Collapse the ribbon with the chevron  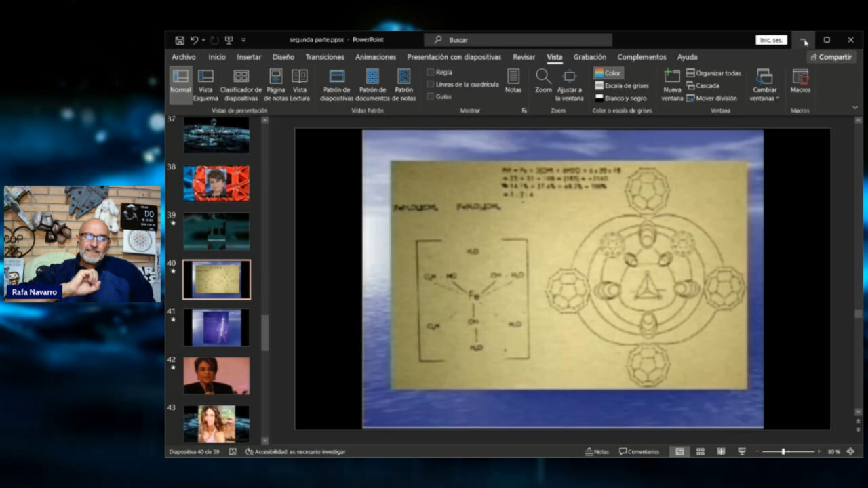click(x=854, y=108)
